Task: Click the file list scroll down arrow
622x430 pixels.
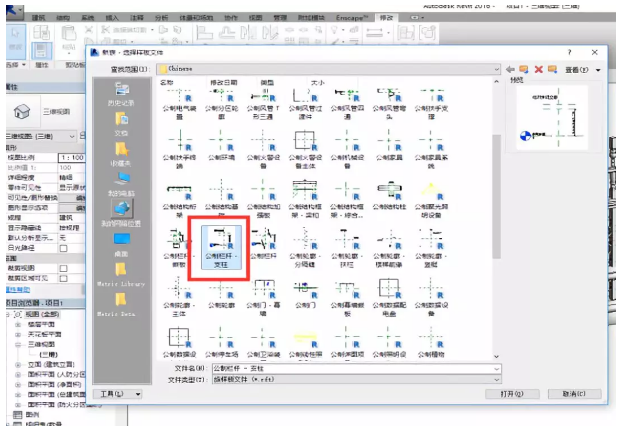Action: (x=496, y=357)
